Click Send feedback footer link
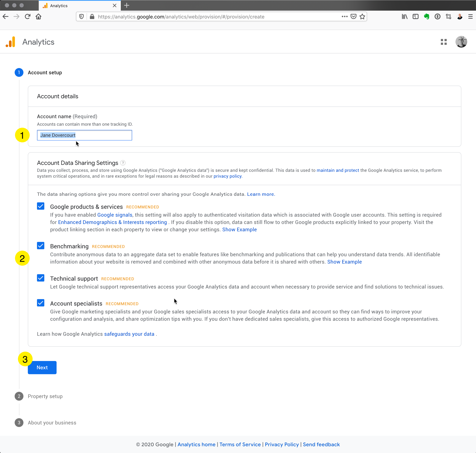This screenshot has width=476, height=453. pyautogui.click(x=321, y=445)
